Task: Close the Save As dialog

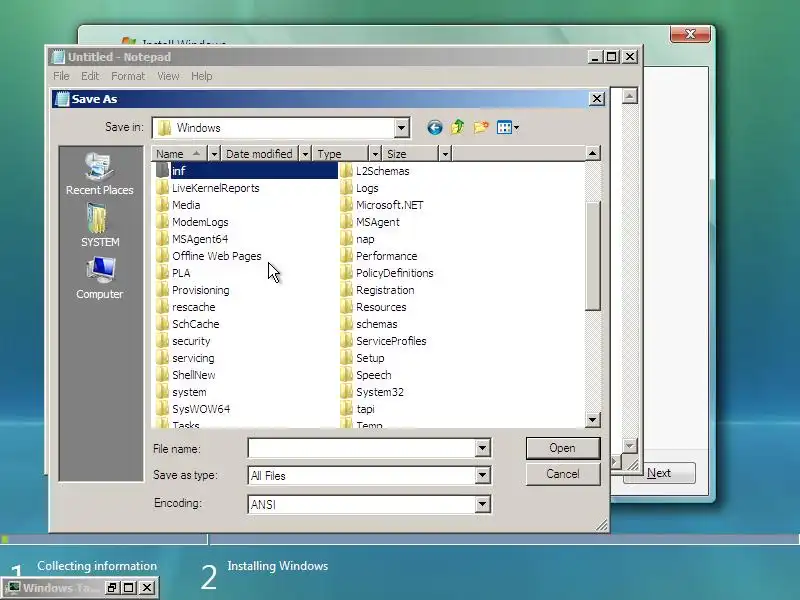Action: tap(597, 98)
